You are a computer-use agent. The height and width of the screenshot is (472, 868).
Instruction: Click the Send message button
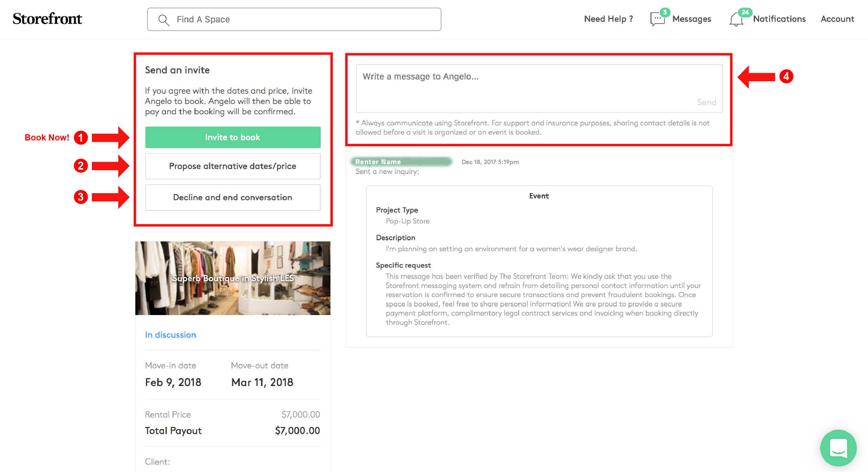pos(706,102)
